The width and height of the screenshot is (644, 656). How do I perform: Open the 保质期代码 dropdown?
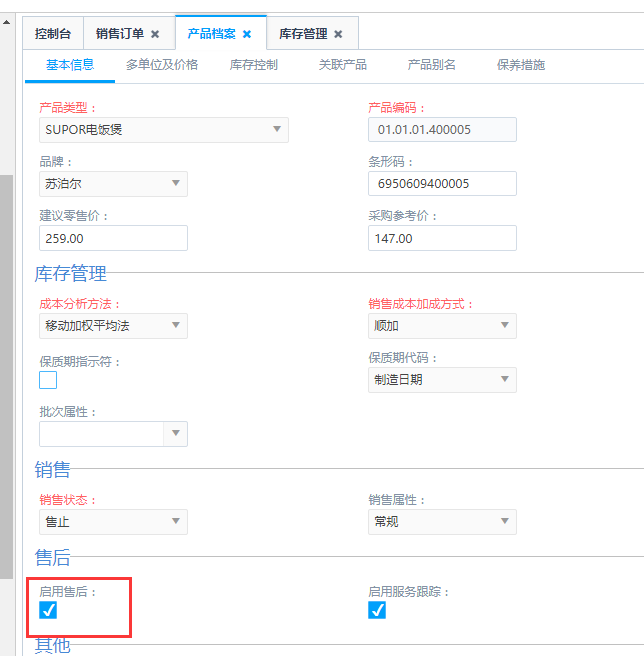coord(505,380)
